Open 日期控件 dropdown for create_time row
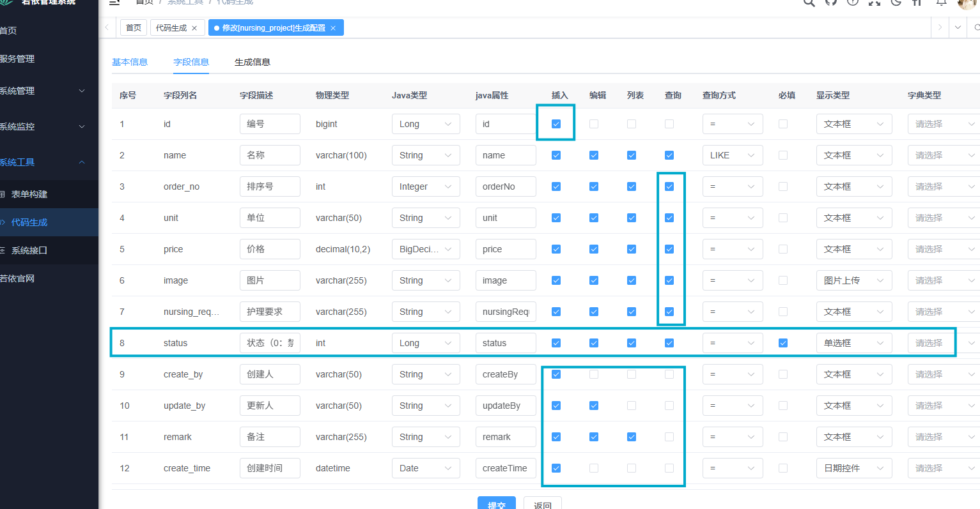Viewport: 980px width, 509px height. [854, 468]
